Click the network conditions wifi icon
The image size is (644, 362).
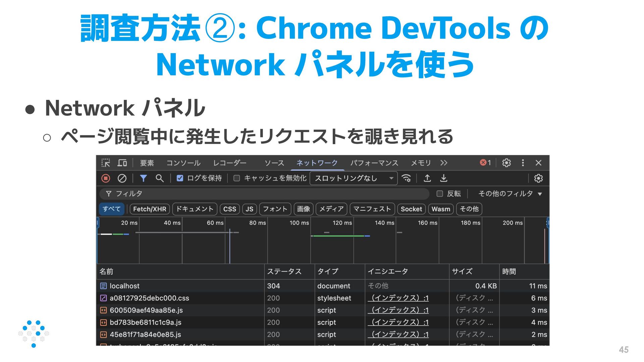406,178
